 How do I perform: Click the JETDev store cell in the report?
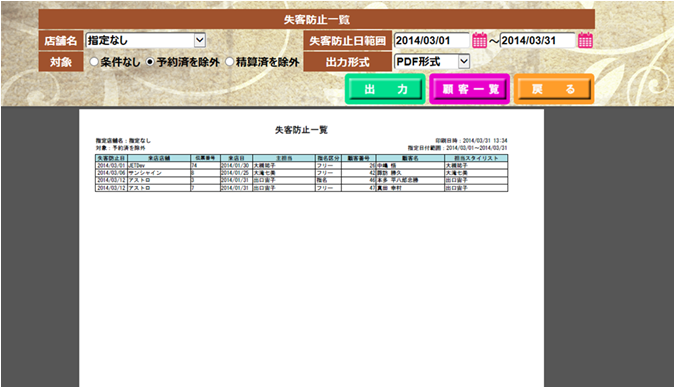(x=159, y=165)
